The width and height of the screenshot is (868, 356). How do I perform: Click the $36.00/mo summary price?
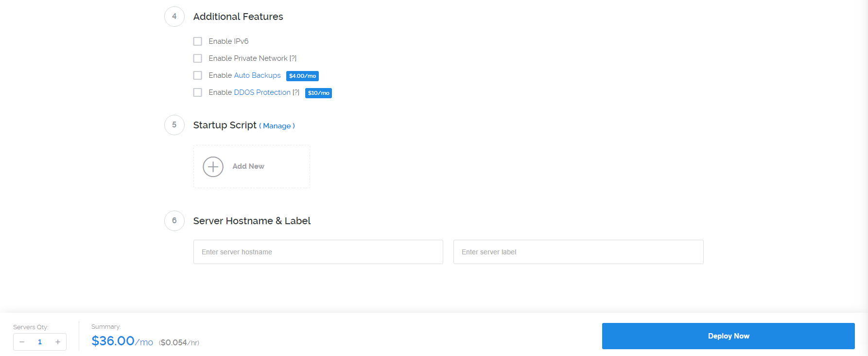(x=122, y=341)
